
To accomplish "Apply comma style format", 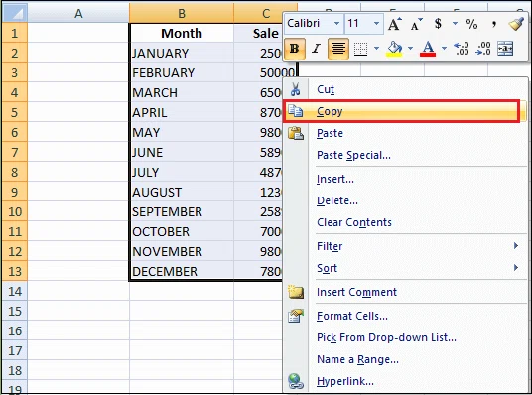I will 494,24.
